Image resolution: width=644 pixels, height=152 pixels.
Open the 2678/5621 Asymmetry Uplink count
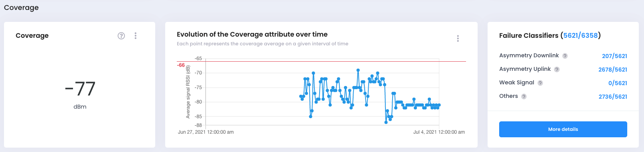tap(613, 70)
